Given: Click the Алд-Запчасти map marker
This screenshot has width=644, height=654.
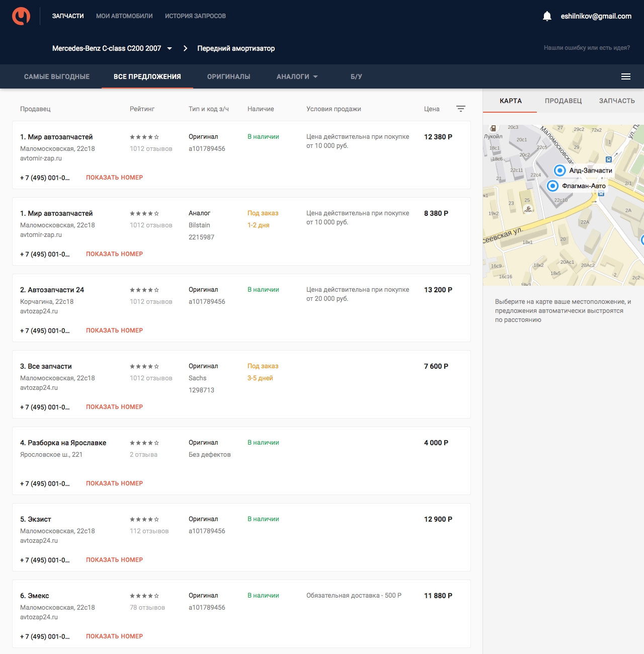Looking at the screenshot, I should [560, 171].
